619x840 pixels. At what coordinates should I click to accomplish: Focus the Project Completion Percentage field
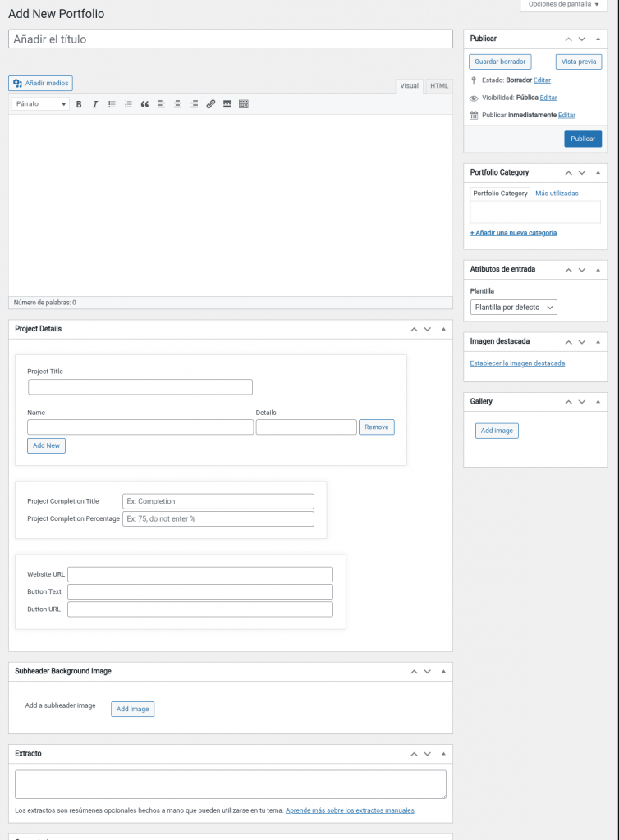[x=218, y=519]
